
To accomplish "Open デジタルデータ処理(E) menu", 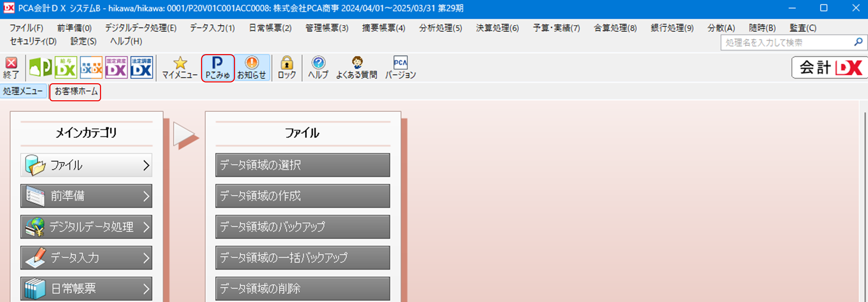I will tap(141, 28).
